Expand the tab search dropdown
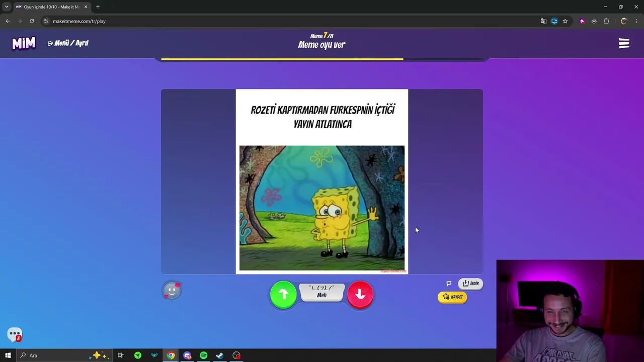Viewport: 644px width, 362px height. [x=7, y=7]
